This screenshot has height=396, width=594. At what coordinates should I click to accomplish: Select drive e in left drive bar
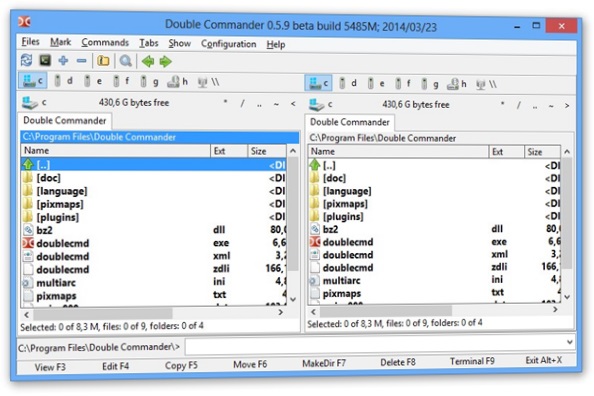[93, 81]
